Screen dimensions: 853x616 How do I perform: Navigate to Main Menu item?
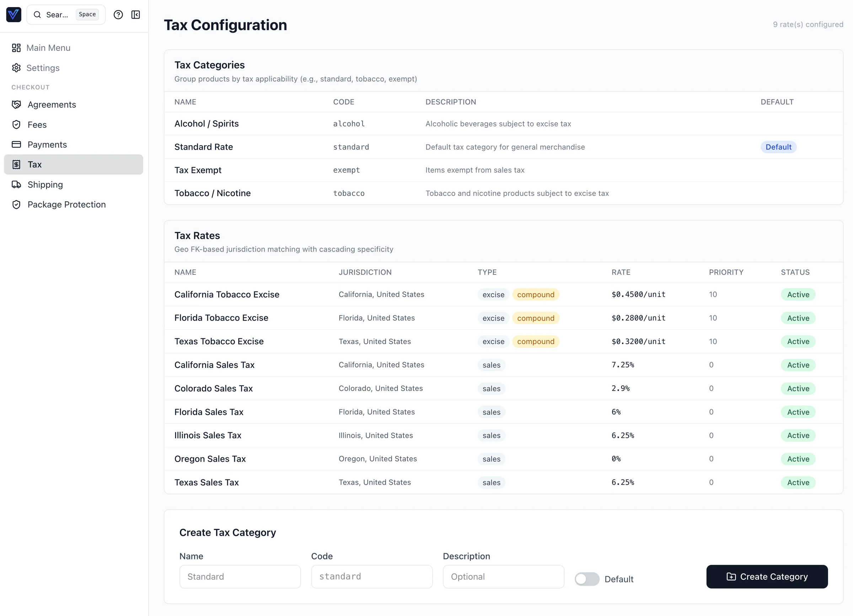48,48
